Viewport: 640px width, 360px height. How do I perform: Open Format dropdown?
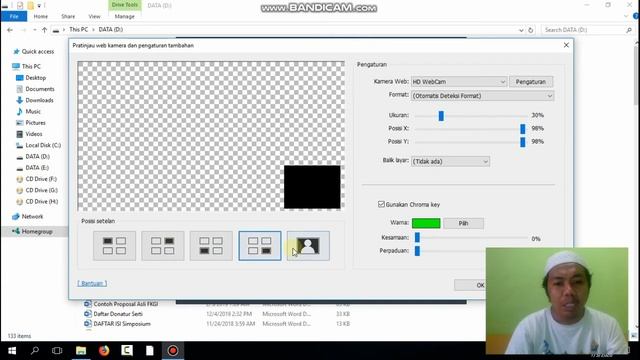pyautogui.click(x=482, y=96)
